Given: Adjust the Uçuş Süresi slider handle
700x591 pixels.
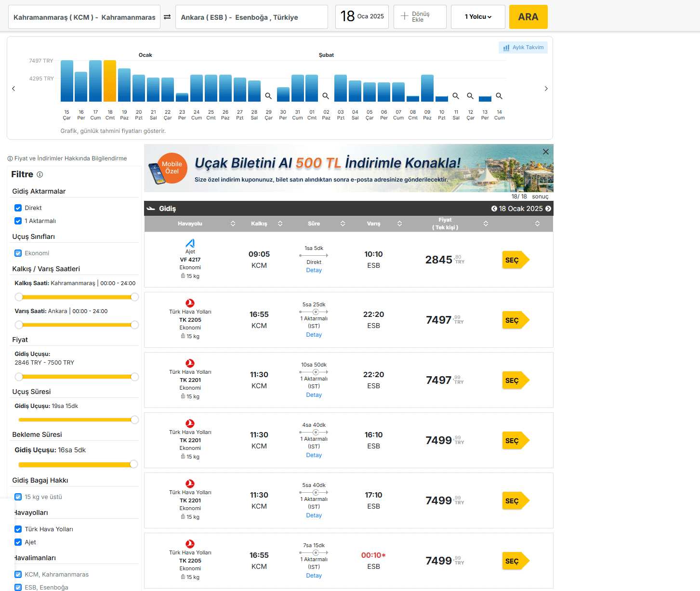Looking at the screenshot, I should tap(134, 420).
